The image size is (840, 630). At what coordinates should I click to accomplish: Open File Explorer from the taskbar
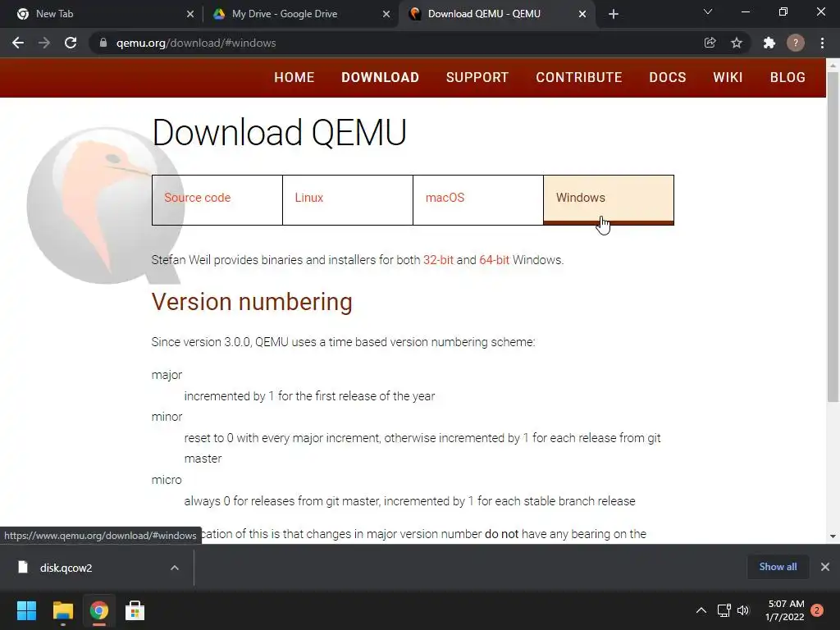coord(62,610)
